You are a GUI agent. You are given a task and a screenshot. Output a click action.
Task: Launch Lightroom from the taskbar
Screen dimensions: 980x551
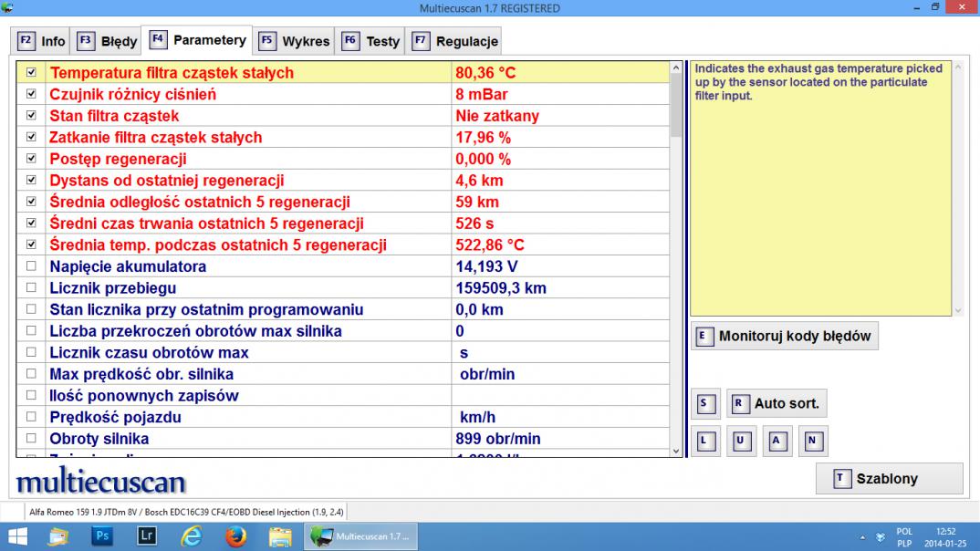pyautogui.click(x=147, y=536)
